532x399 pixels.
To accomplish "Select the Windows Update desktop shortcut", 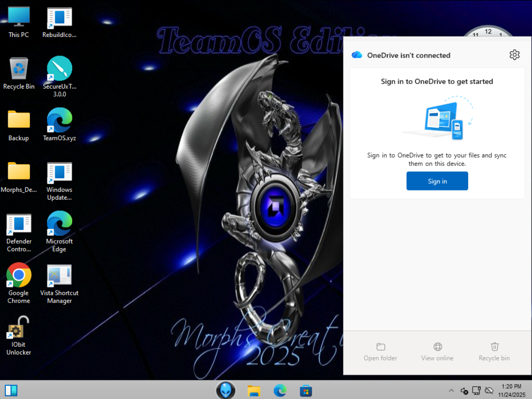I will (59, 173).
